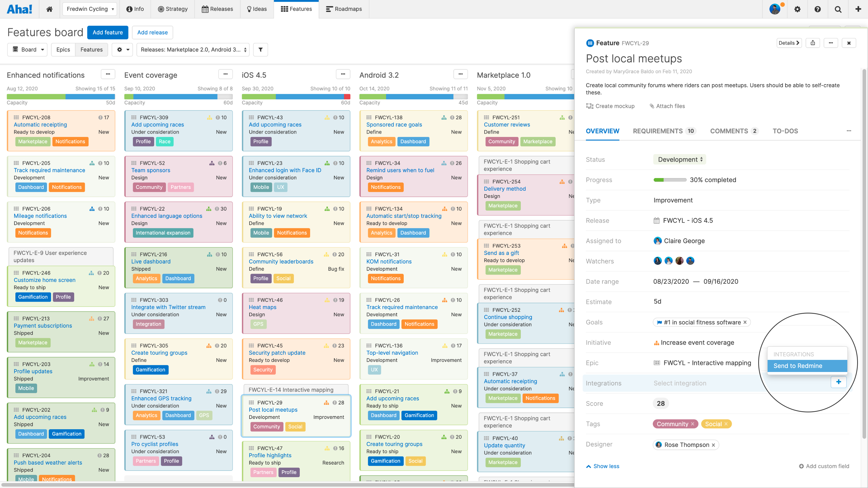Screen dimensions: 868x488
Task: Switch view to Epics toggle
Action: (x=63, y=49)
